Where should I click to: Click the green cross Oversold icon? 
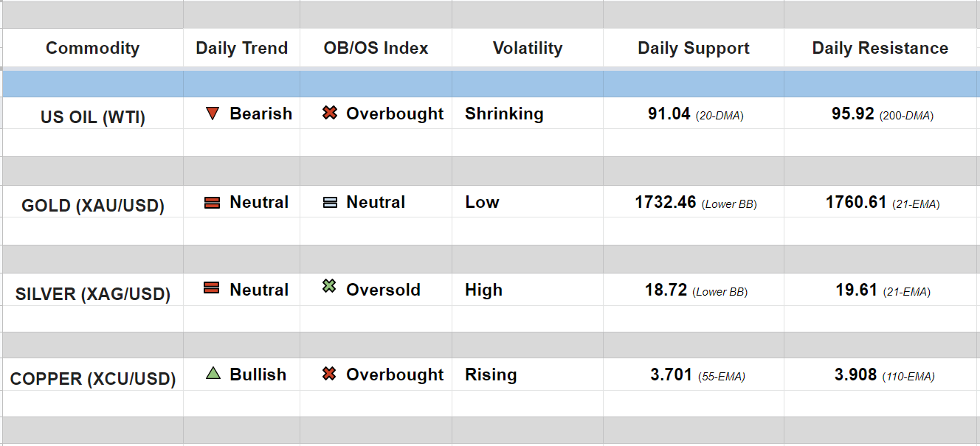coord(330,287)
